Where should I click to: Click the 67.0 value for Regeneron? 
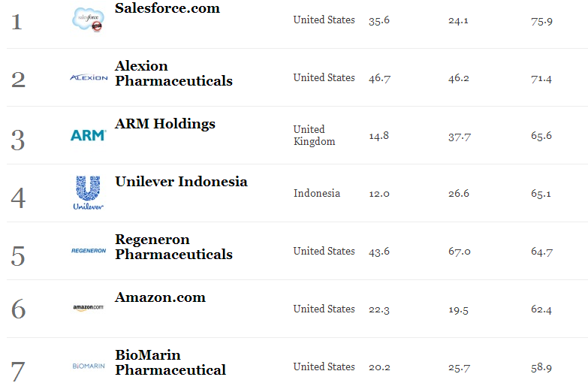point(459,252)
